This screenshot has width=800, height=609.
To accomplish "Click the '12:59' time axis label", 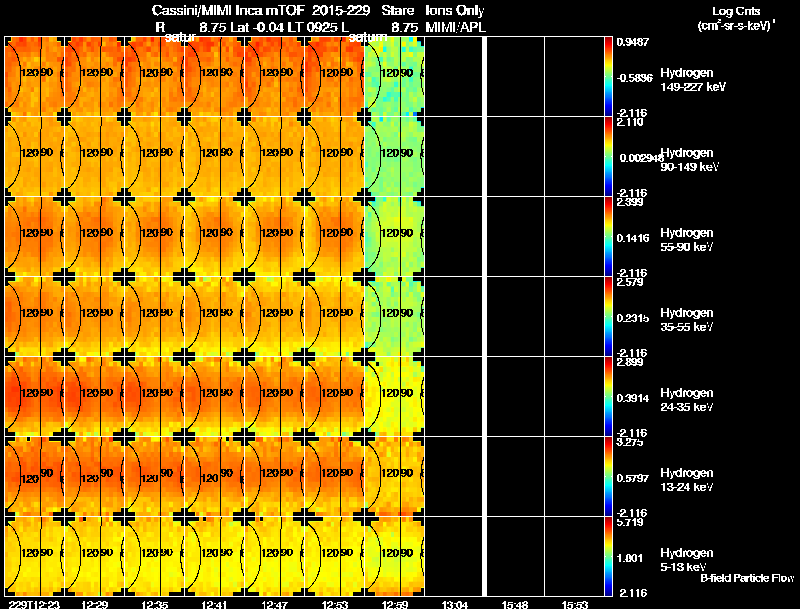I will (x=395, y=604).
